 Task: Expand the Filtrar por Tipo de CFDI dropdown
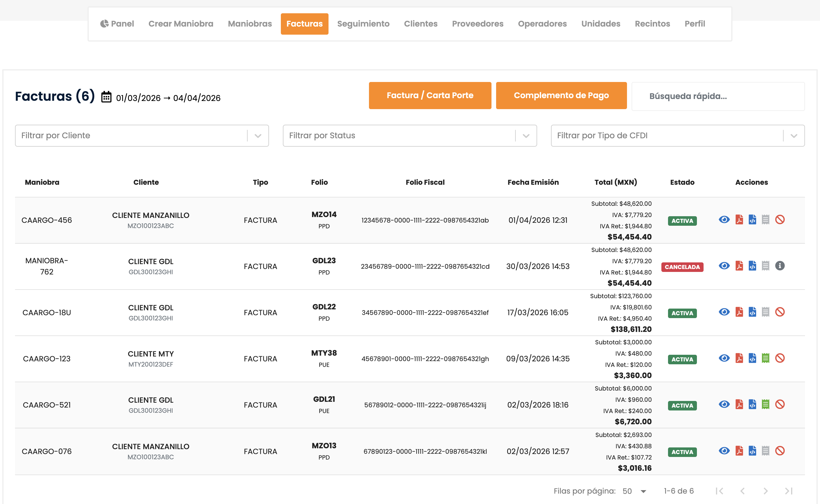point(794,136)
